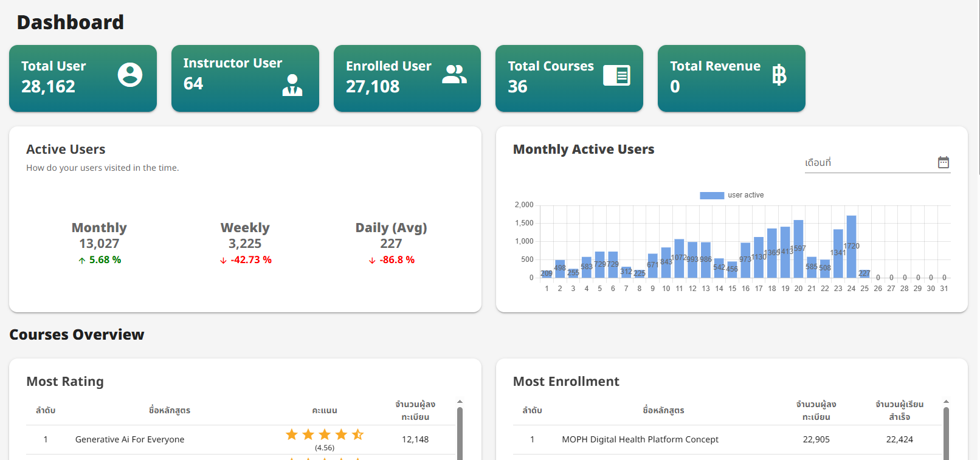
Task: Click the Enrolled User group icon
Action: coord(454,75)
